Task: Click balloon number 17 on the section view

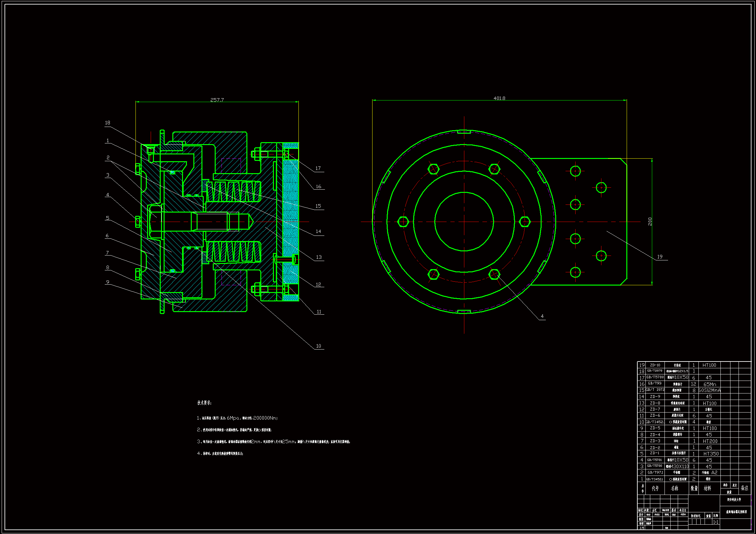Action: (318, 168)
